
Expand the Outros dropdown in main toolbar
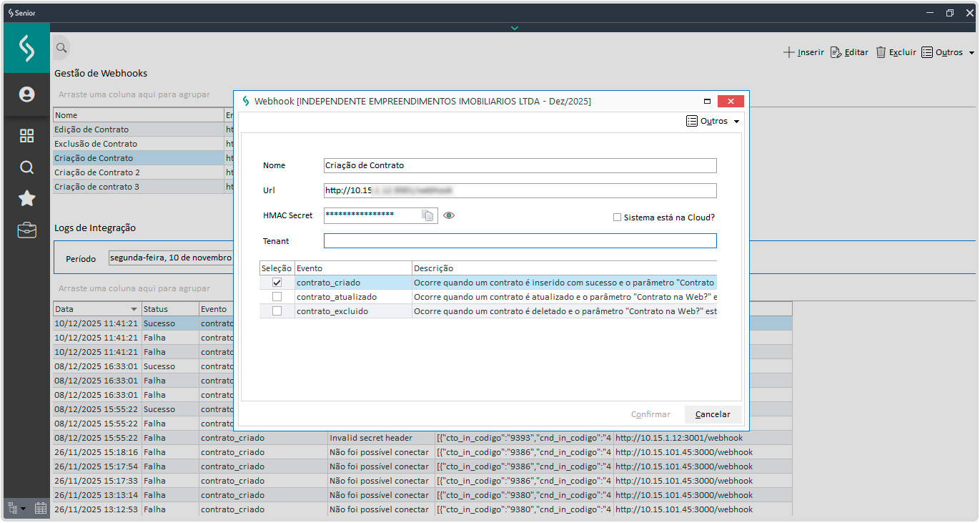point(948,52)
